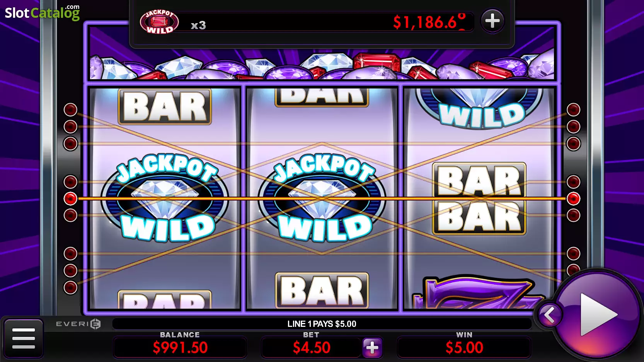Open the SlotCatalog.com logo link

click(42, 13)
